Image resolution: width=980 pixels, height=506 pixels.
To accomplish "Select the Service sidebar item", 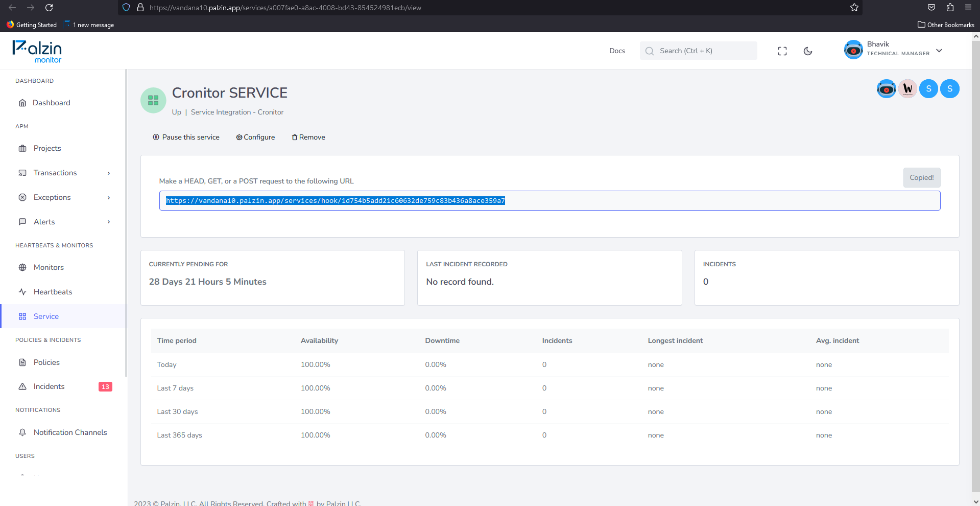I will (x=63, y=316).
